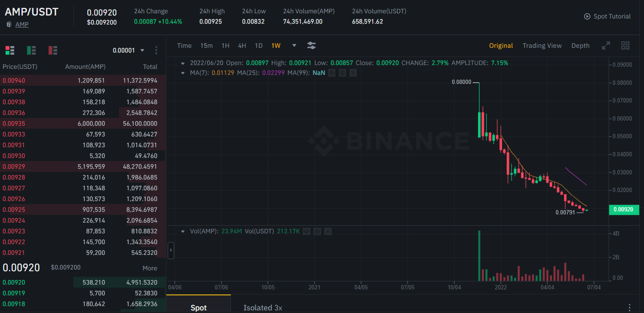Click AMP token info book icon
This screenshot has width=644, height=313.
[x=9, y=25]
